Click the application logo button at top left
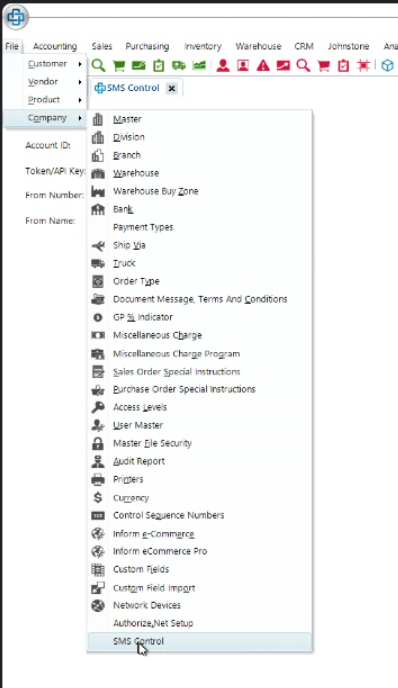The image size is (398, 688). pyautogui.click(x=16, y=17)
